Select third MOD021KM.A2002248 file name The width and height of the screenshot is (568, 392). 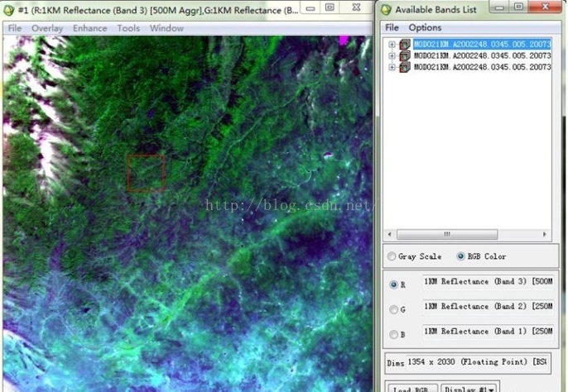482,67
